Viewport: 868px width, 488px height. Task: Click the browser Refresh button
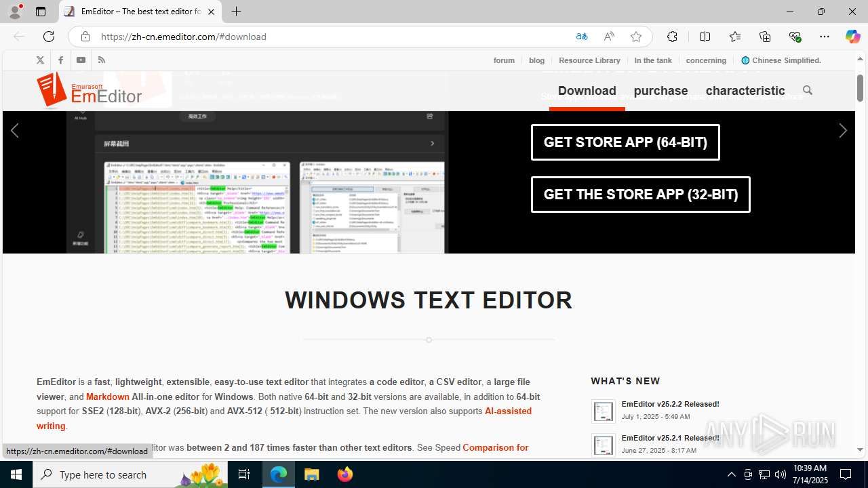pyautogui.click(x=49, y=37)
